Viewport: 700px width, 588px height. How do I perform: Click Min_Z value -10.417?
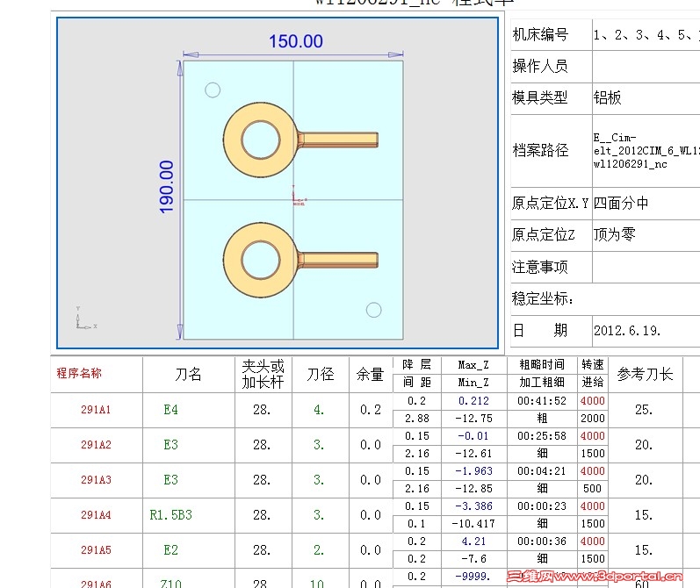pyautogui.click(x=473, y=524)
